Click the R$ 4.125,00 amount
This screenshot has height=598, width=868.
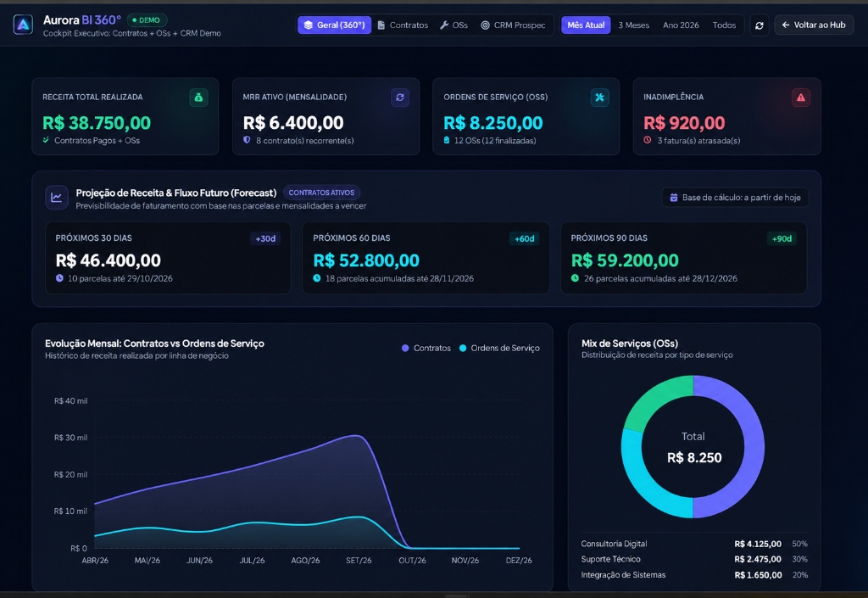[x=758, y=544]
